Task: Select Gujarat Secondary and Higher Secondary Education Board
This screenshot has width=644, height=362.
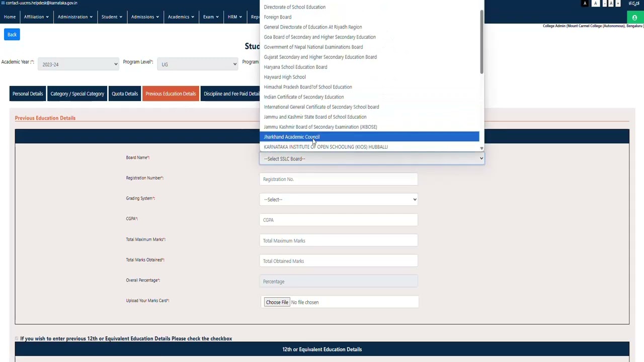Action: tap(369, 57)
